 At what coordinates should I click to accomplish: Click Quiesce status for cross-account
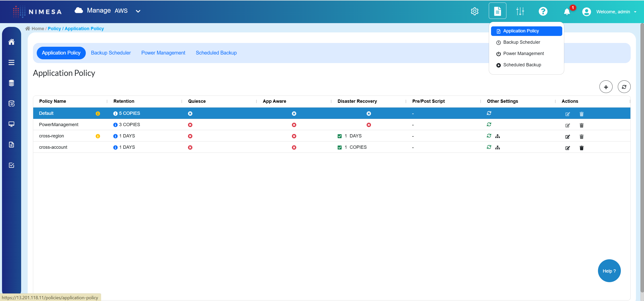(x=190, y=147)
